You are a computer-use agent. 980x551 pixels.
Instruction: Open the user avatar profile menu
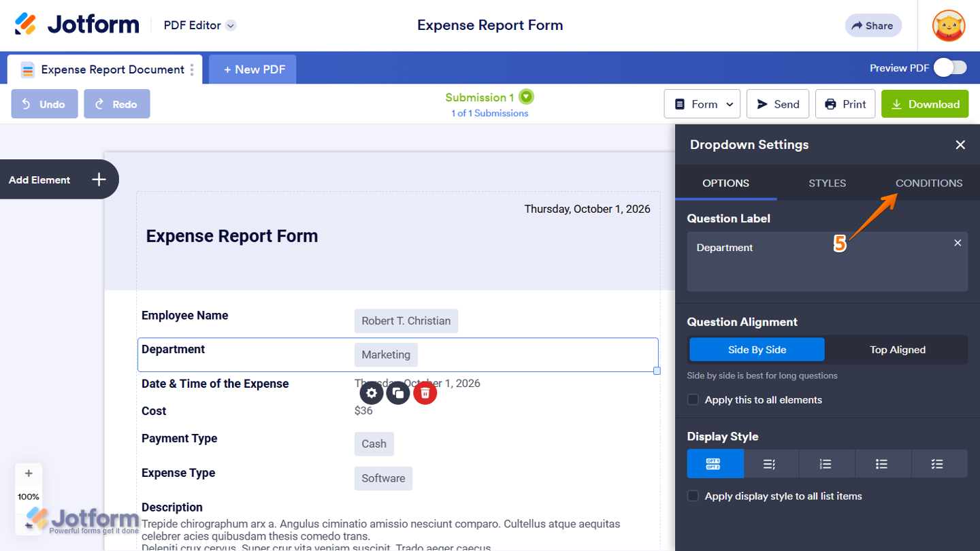pos(949,26)
